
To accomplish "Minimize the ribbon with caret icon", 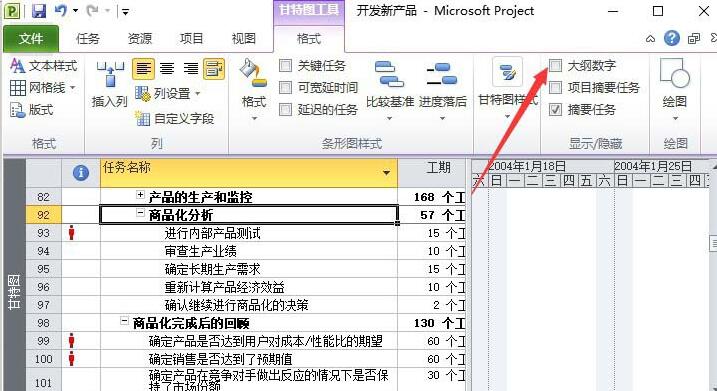I will coord(650,39).
